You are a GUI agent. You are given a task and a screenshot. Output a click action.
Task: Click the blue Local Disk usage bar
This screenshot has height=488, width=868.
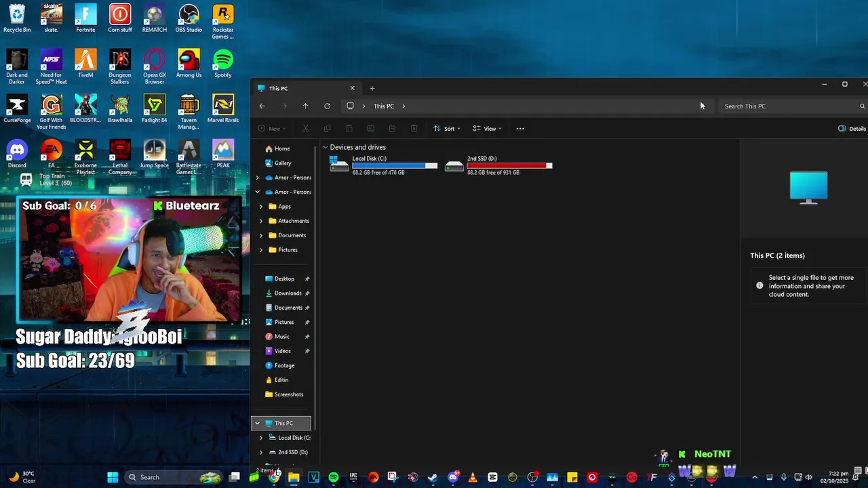[x=395, y=165]
